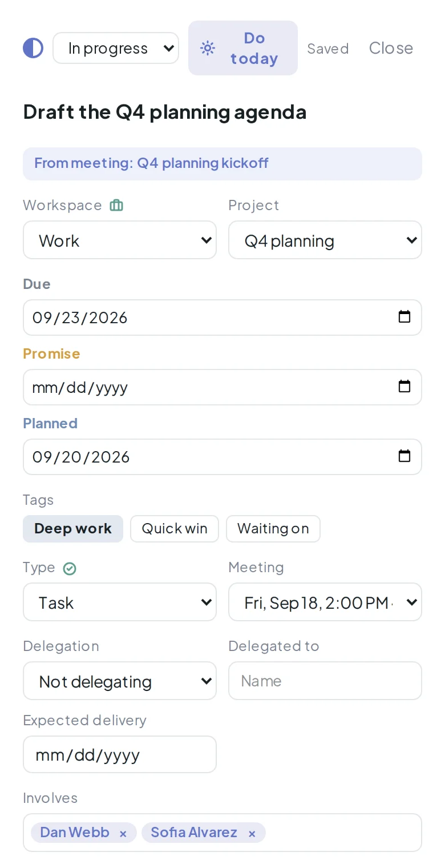Open the In progress status dropdown

click(x=116, y=48)
